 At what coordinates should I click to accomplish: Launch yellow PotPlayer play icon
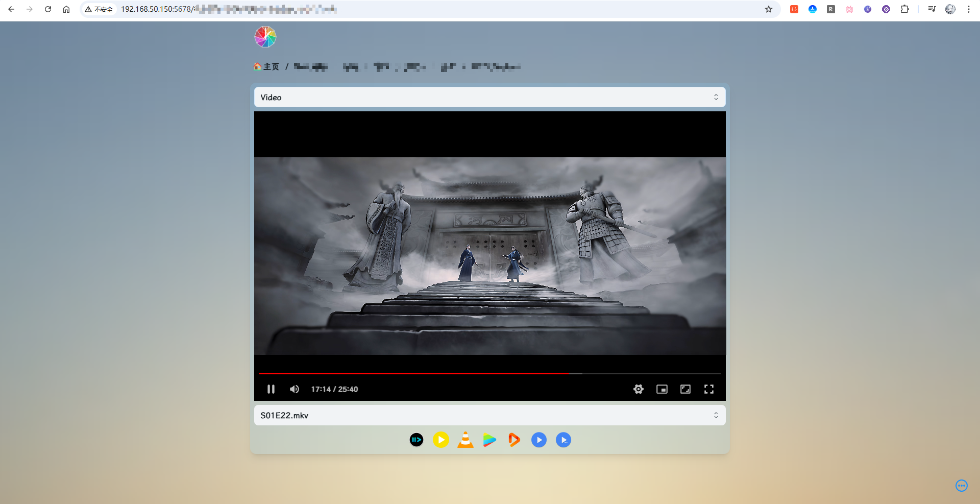tap(441, 440)
